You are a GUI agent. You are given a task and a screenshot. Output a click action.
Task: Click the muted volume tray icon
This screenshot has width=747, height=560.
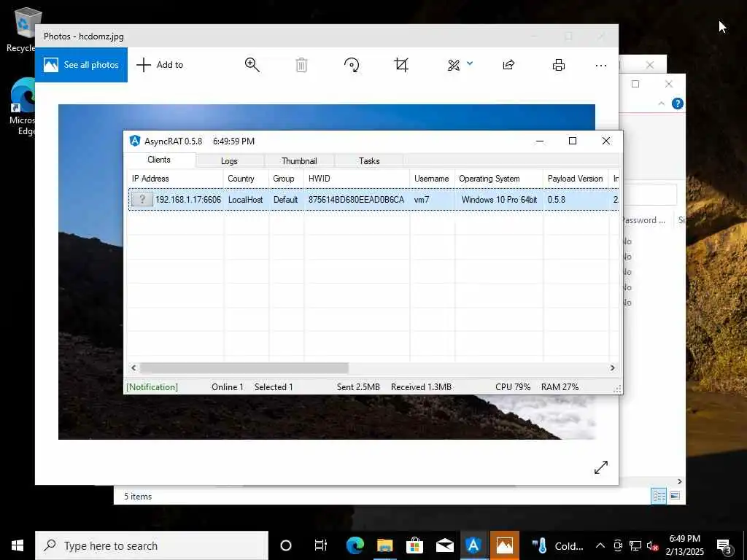pyautogui.click(x=653, y=545)
